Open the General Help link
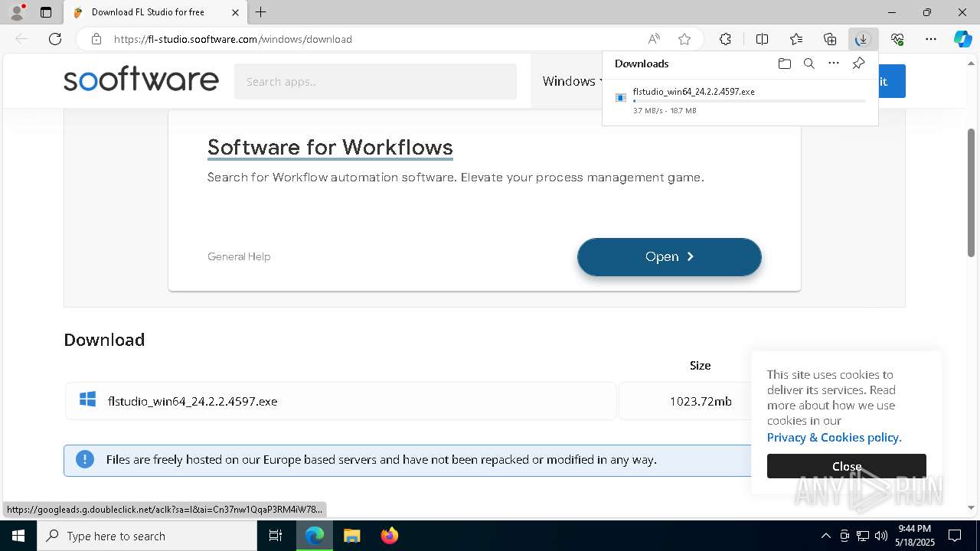 pos(239,256)
